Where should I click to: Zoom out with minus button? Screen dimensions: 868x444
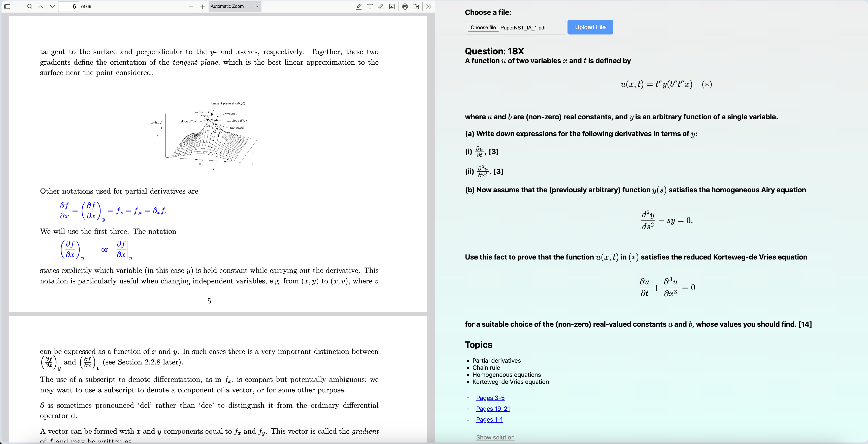pos(191,6)
